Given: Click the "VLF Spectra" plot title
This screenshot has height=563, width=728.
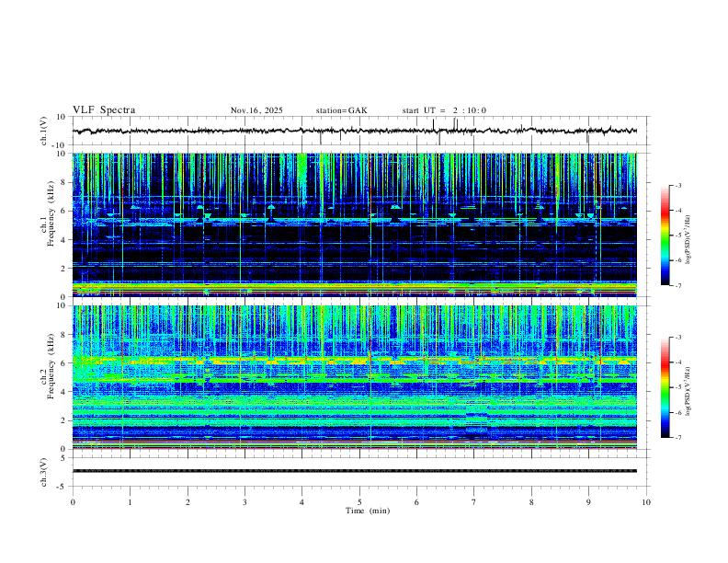Looking at the screenshot, I should pos(104,110).
